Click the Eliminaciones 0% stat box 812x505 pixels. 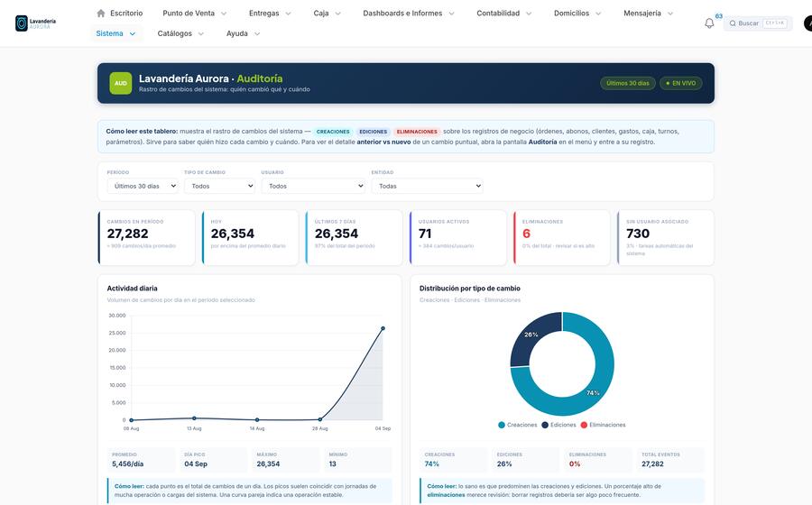(598, 460)
